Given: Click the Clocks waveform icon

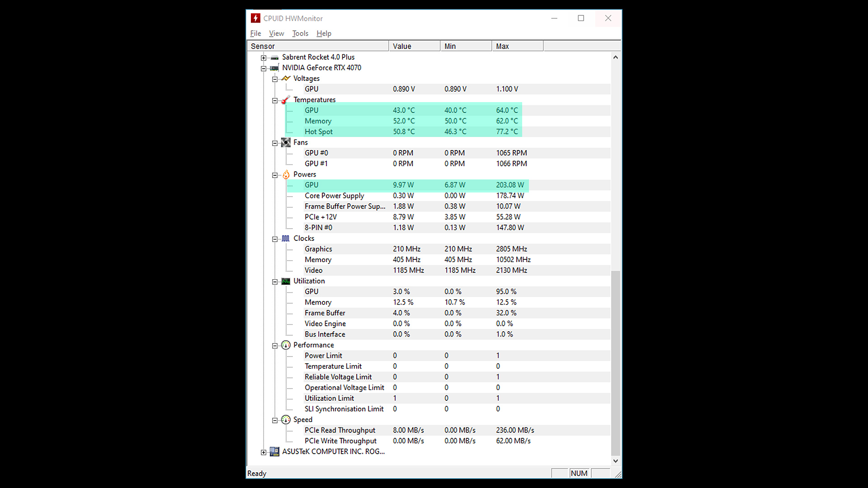Looking at the screenshot, I should (x=286, y=239).
